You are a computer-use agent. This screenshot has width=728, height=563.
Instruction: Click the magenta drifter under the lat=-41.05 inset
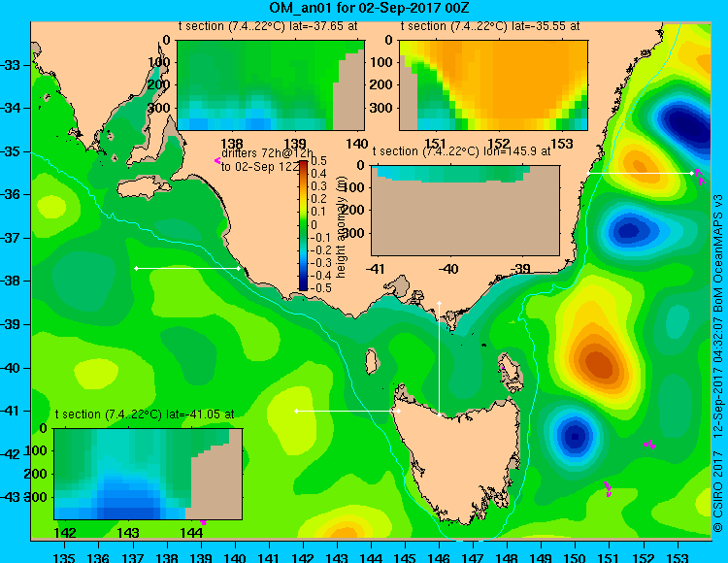click(203, 522)
